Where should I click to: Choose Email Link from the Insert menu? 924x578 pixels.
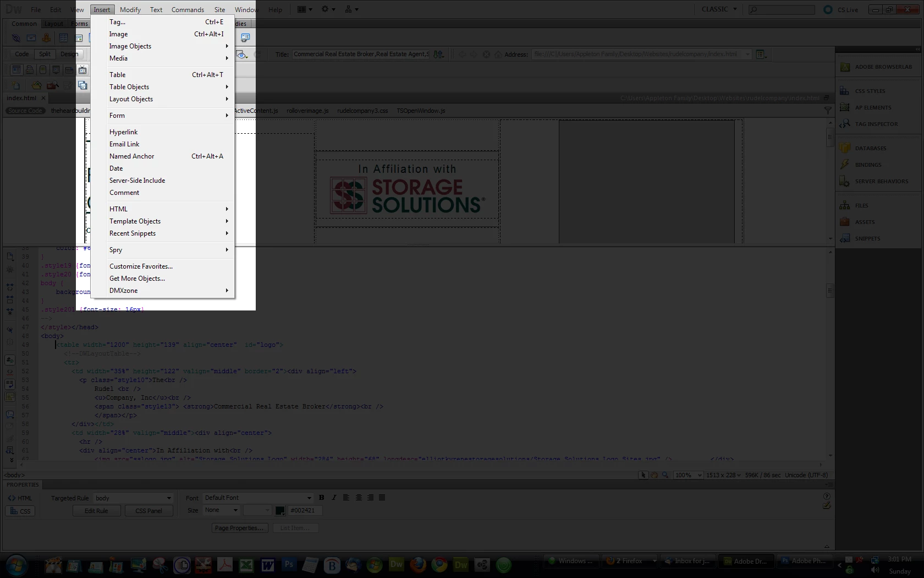170,144
